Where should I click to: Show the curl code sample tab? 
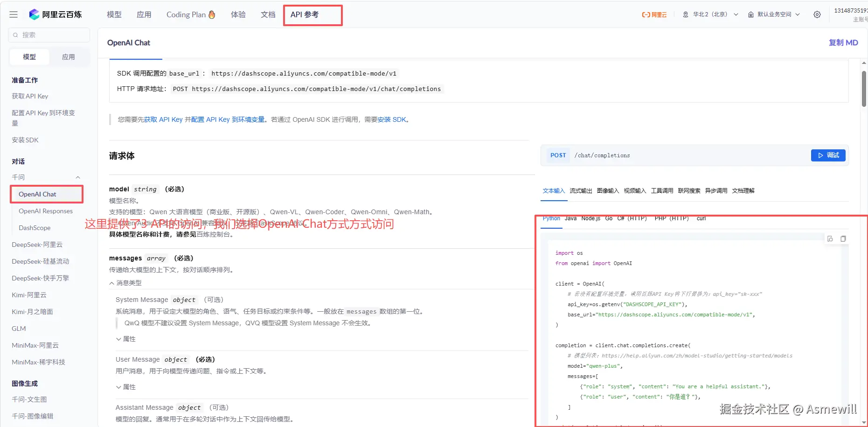tap(701, 218)
